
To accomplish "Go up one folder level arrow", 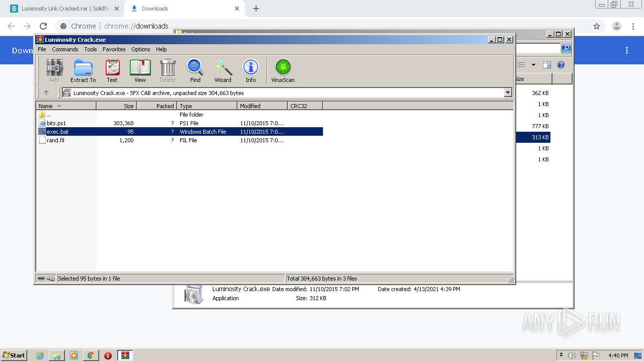I will click(x=46, y=93).
